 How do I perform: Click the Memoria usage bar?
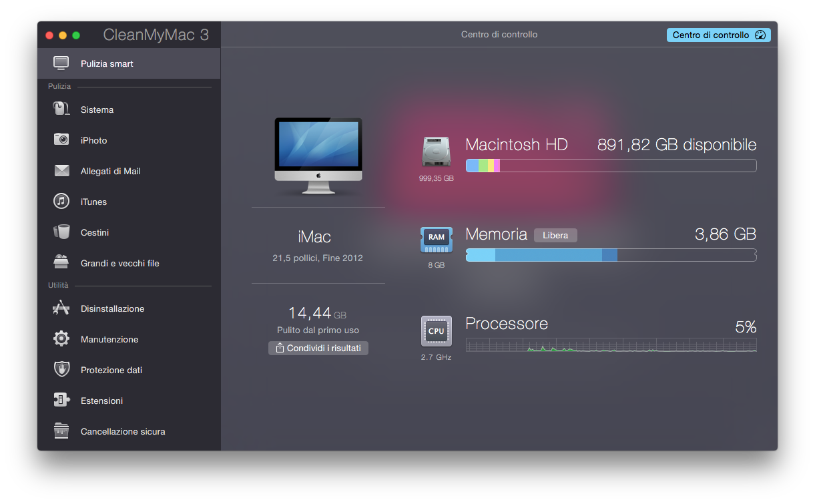(x=611, y=254)
